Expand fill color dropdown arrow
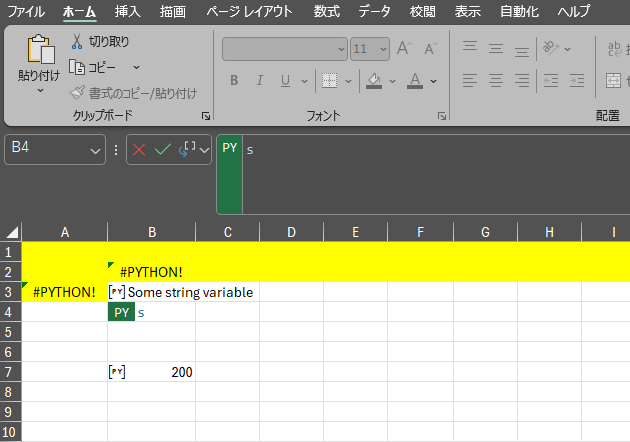Screen dimensions: 630x442 [392, 81]
